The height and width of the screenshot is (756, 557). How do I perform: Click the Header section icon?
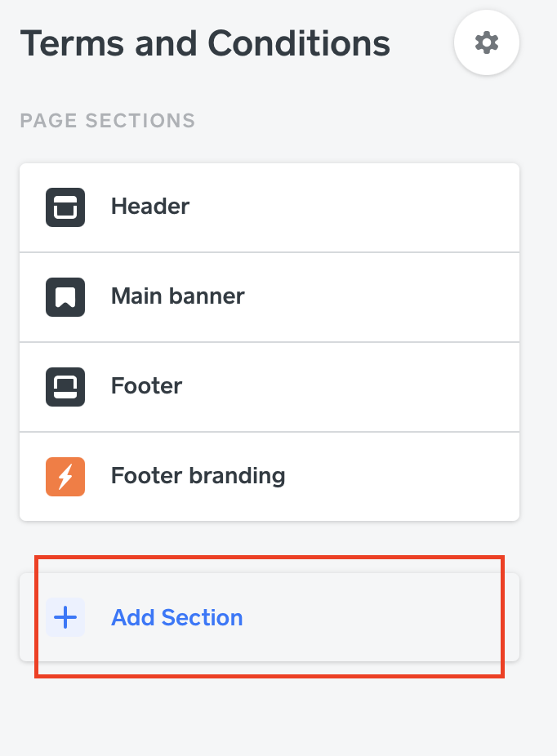click(65, 207)
